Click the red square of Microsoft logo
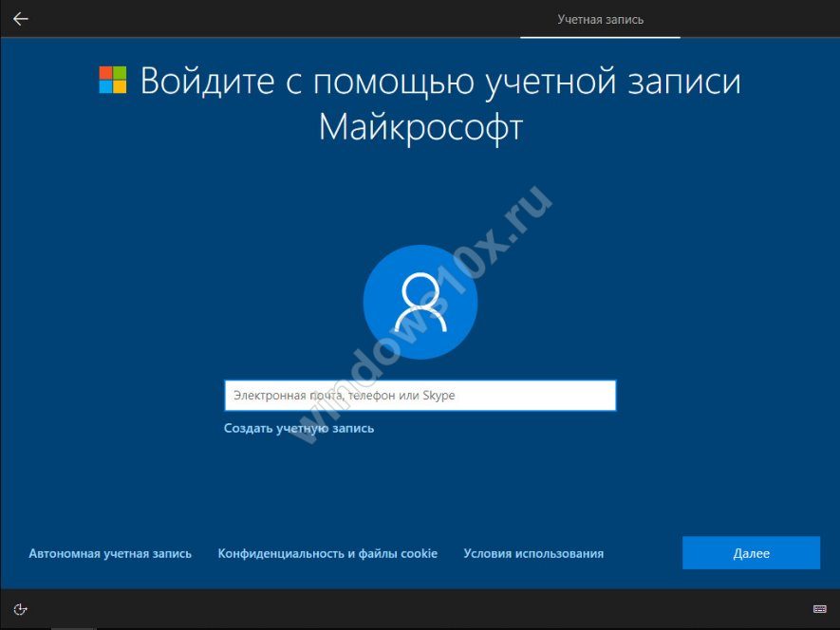 click(106, 73)
